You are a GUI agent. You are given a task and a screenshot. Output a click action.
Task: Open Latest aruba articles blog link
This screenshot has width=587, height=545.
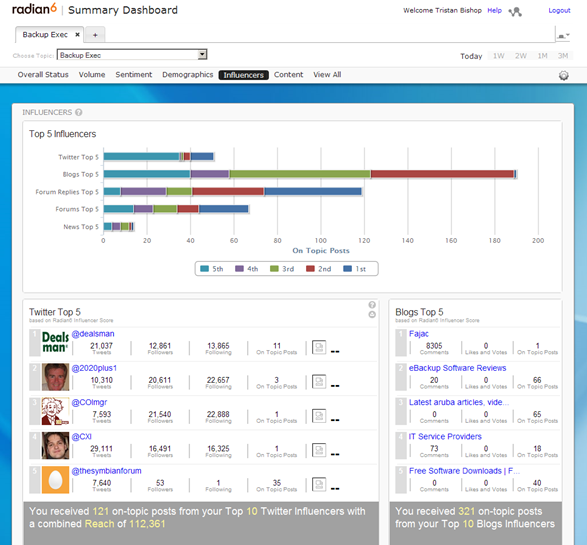click(x=459, y=402)
